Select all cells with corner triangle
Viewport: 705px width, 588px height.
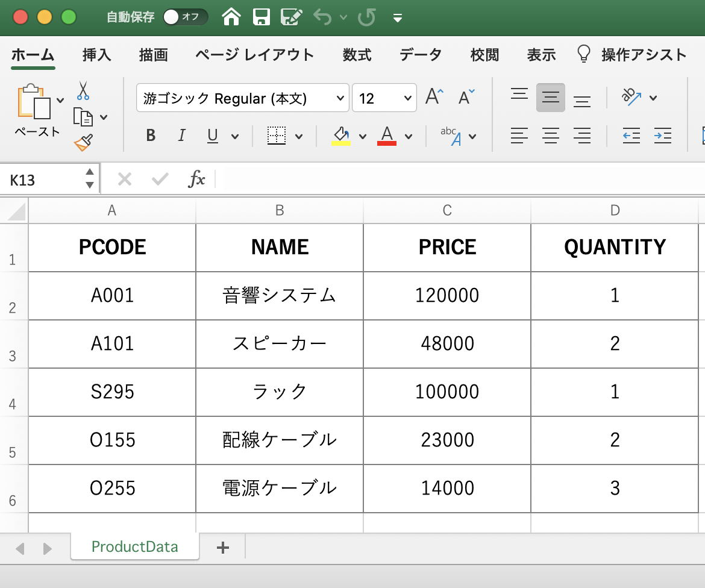(x=16, y=210)
